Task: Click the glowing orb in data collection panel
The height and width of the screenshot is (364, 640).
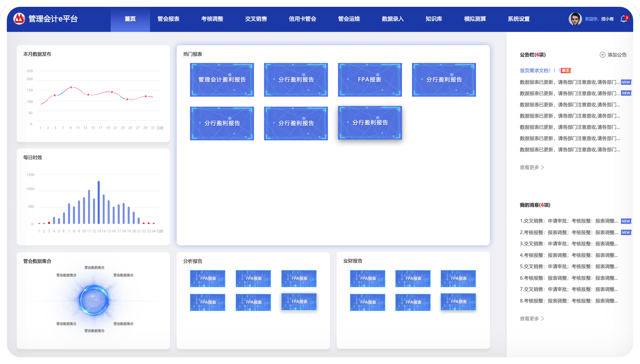Action: point(94,300)
